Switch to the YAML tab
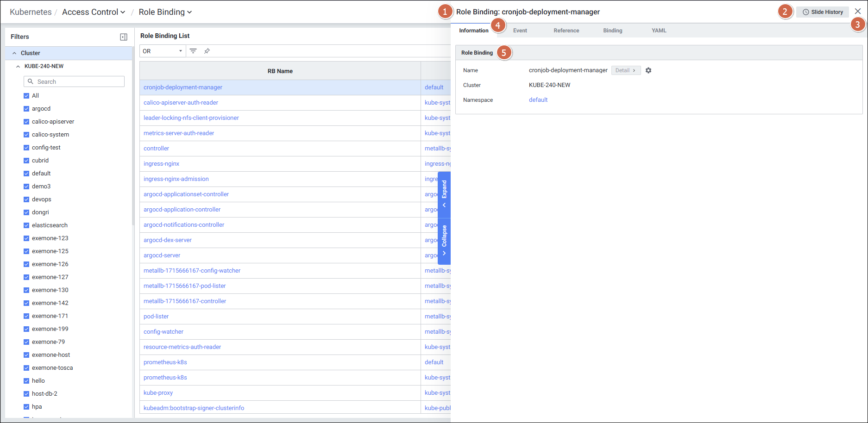Viewport: 868px width, 423px height. click(x=659, y=31)
